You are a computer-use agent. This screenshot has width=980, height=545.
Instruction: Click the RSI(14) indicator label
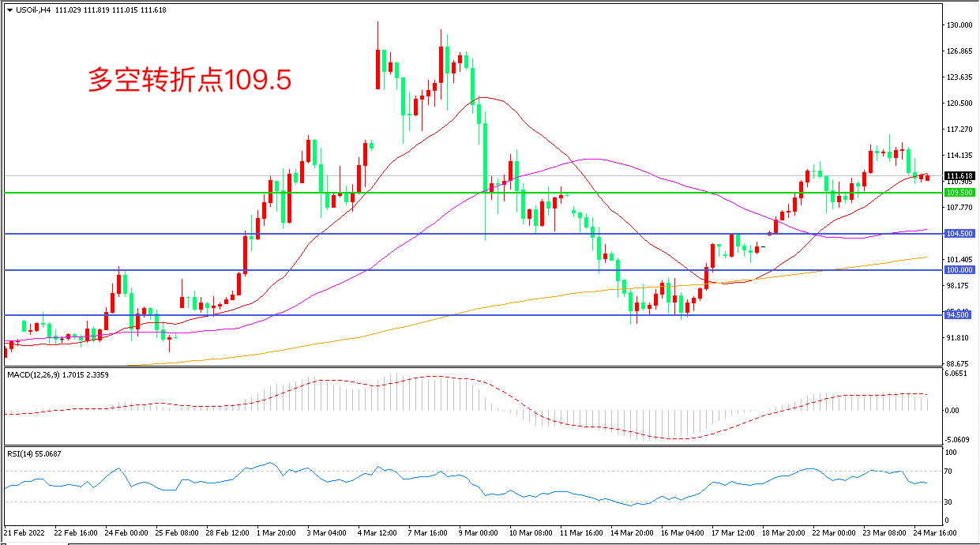(x=23, y=453)
